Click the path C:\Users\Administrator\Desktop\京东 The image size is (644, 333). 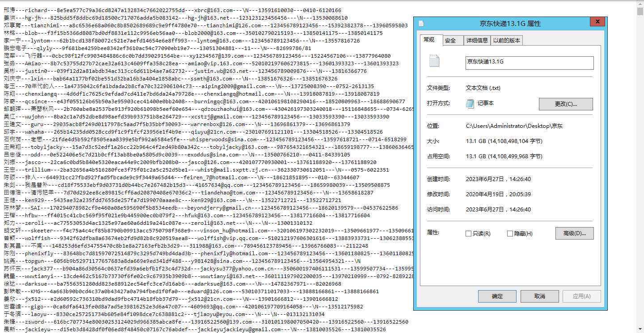tap(514, 126)
